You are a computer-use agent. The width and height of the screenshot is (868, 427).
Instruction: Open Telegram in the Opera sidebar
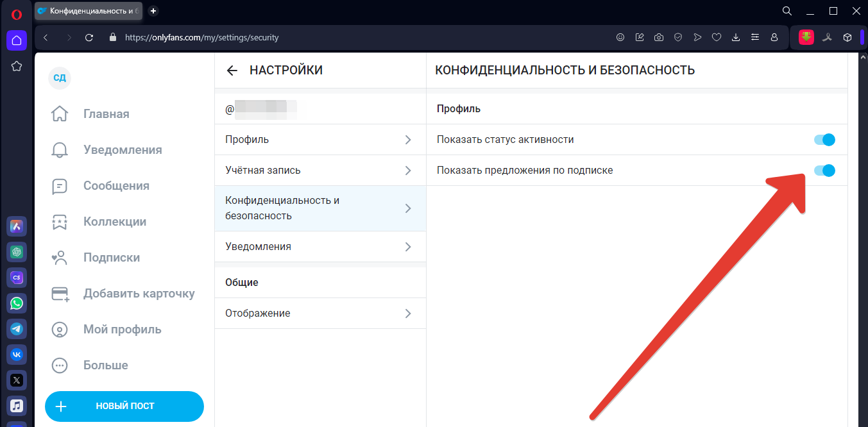coord(17,329)
